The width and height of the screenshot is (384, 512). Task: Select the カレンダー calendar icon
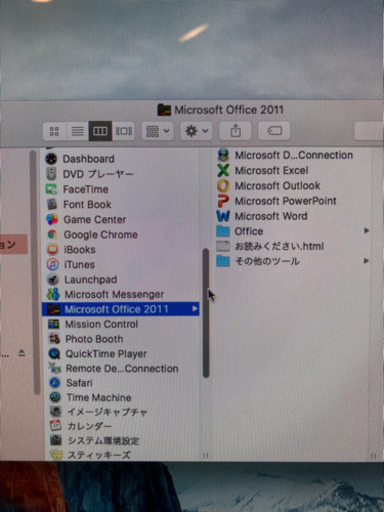pos(56,426)
